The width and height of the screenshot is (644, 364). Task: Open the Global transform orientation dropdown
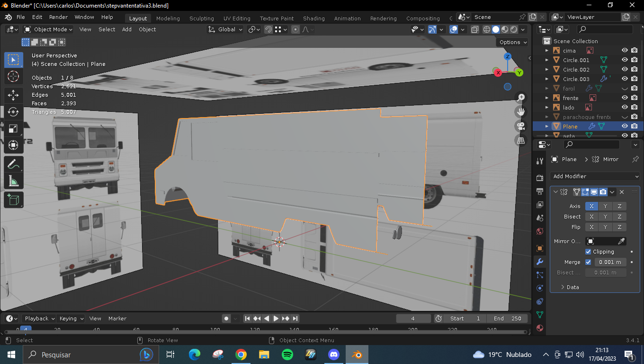tap(225, 29)
